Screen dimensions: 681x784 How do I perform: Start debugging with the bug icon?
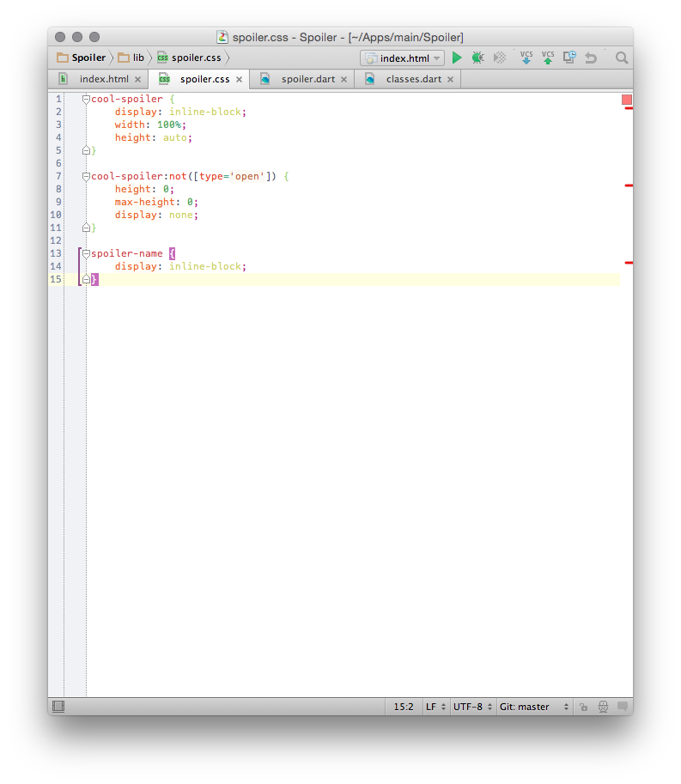[x=478, y=58]
